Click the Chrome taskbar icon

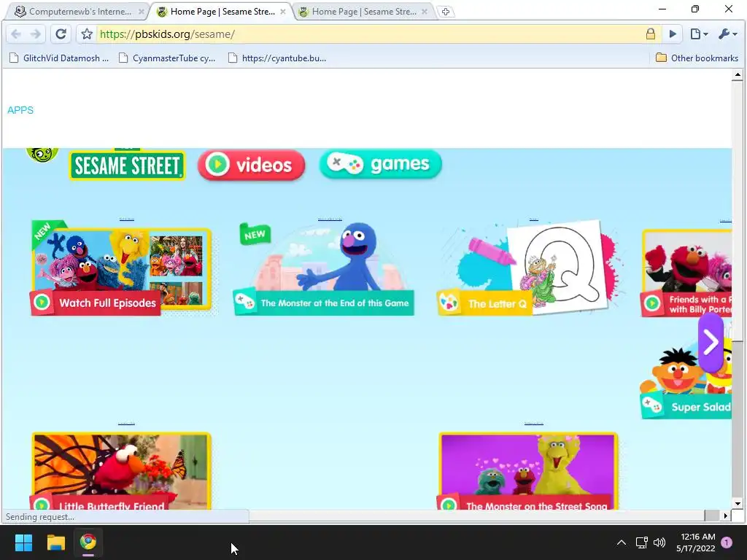point(88,542)
